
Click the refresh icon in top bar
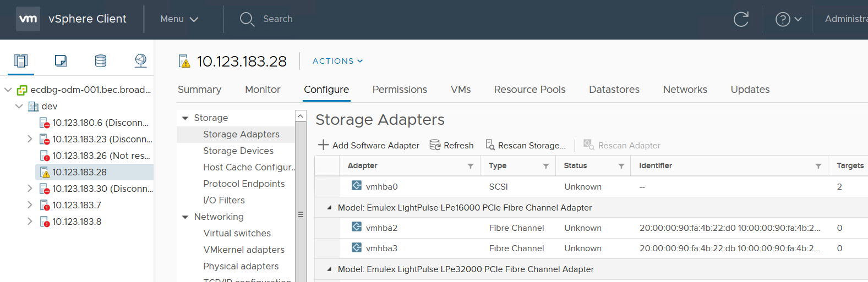[741, 19]
